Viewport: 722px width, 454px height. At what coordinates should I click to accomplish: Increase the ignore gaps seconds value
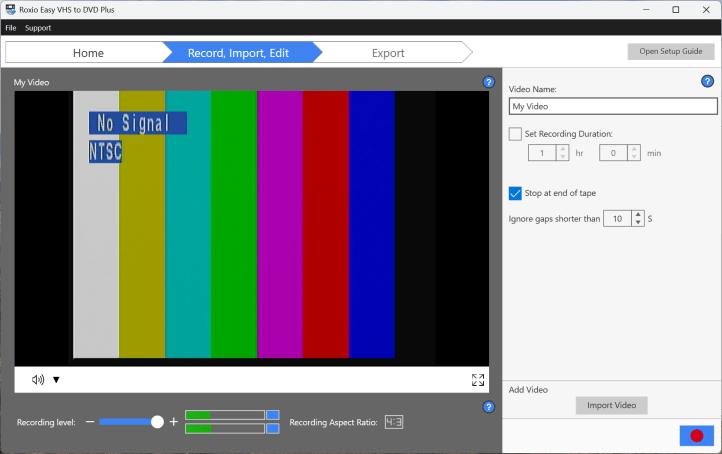point(638,214)
